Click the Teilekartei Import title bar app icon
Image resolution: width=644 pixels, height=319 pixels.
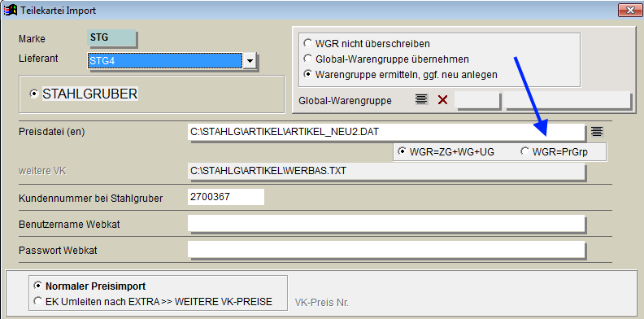coord(10,10)
